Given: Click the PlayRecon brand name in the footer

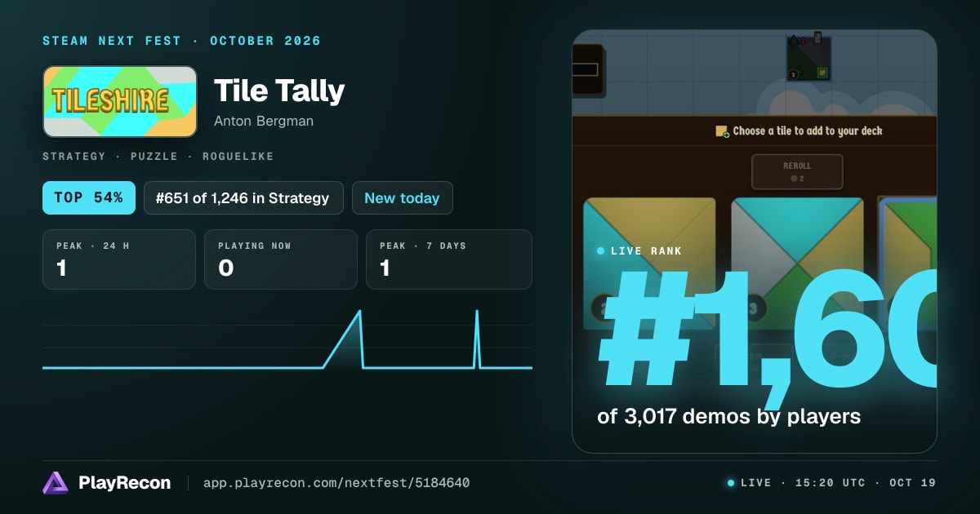Looking at the screenshot, I should point(124,483).
